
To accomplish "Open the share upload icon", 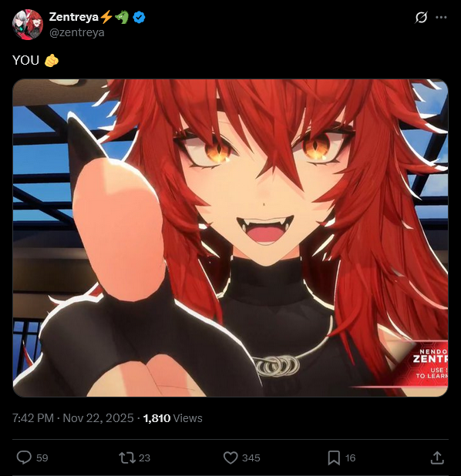I will (x=437, y=458).
